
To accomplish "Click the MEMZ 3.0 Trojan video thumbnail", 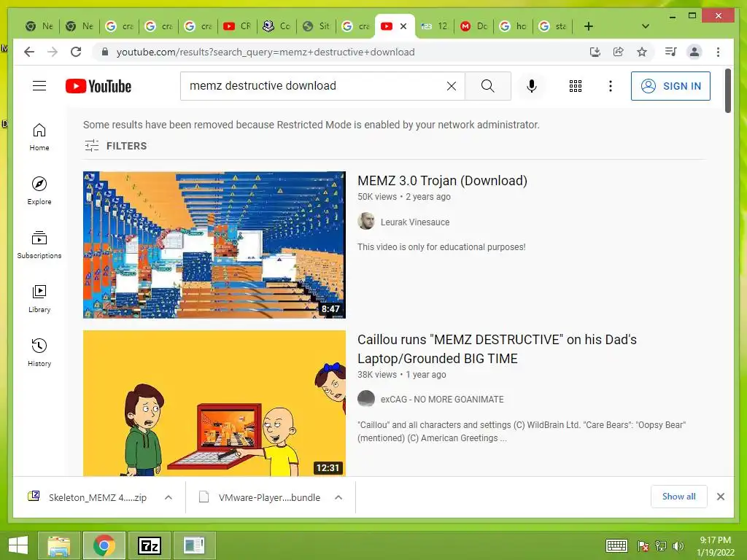I will 214,245.
